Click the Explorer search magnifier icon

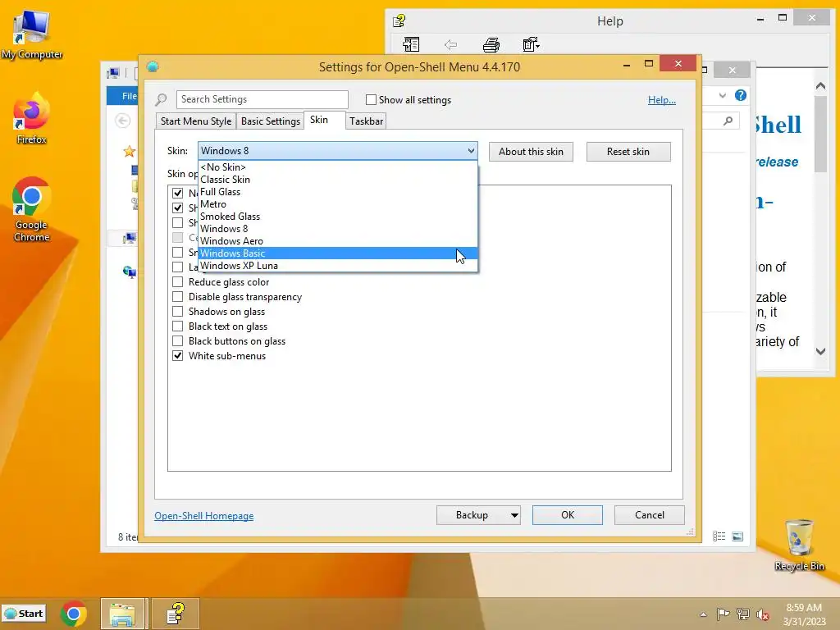[x=728, y=121]
